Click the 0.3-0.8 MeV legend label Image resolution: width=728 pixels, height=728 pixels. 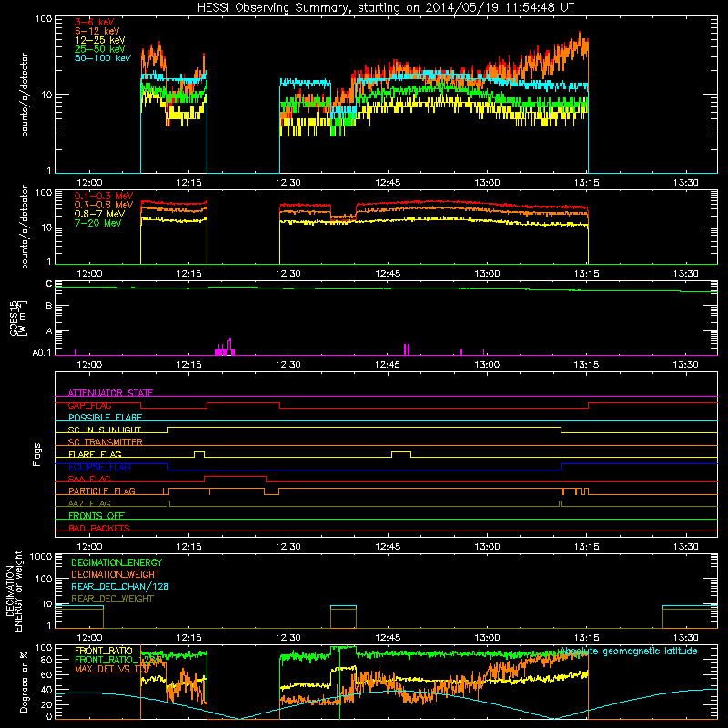point(104,205)
